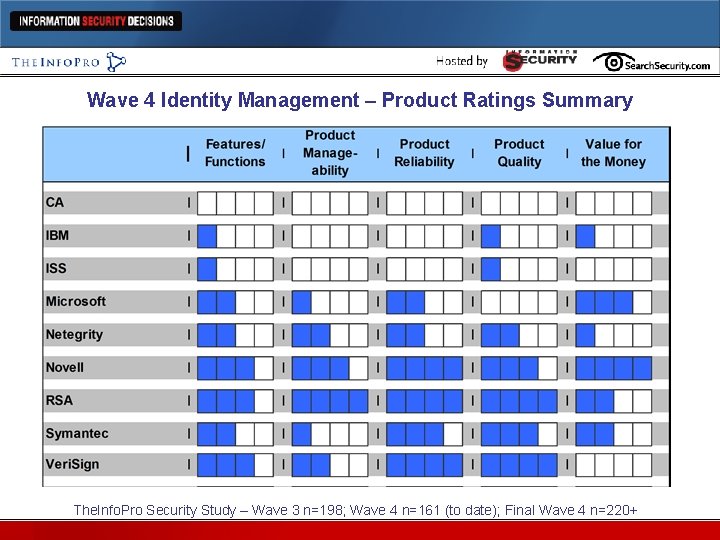Click the Value for the Money header
This screenshot has width=720, height=540.
[613, 153]
